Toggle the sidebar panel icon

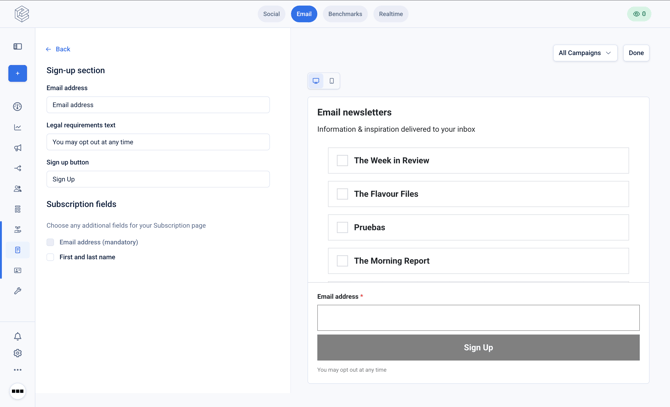(18, 46)
